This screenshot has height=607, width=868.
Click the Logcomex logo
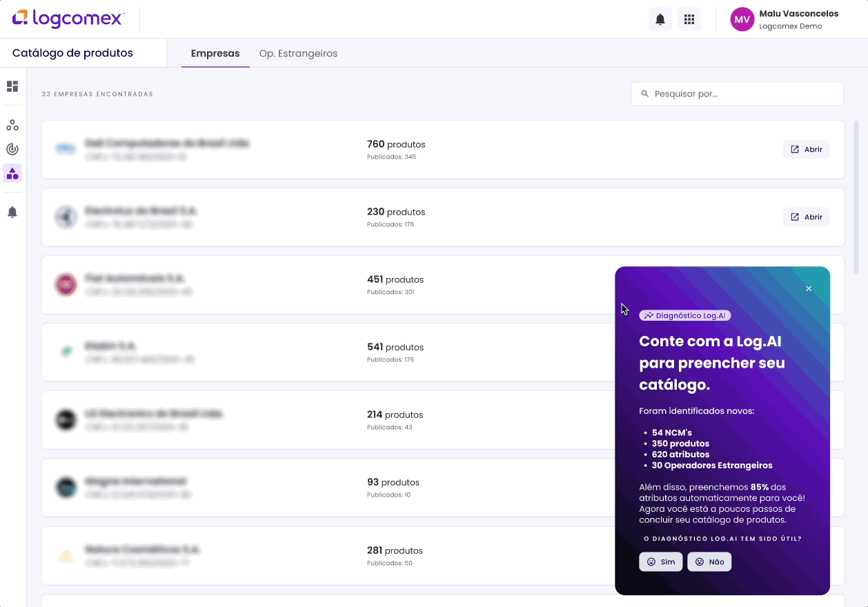click(x=68, y=19)
